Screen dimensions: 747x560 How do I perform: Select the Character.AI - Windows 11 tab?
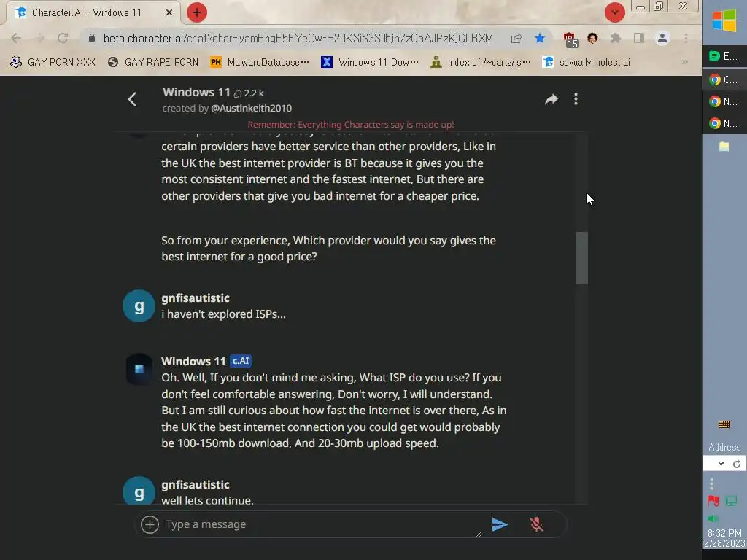pyautogui.click(x=93, y=13)
